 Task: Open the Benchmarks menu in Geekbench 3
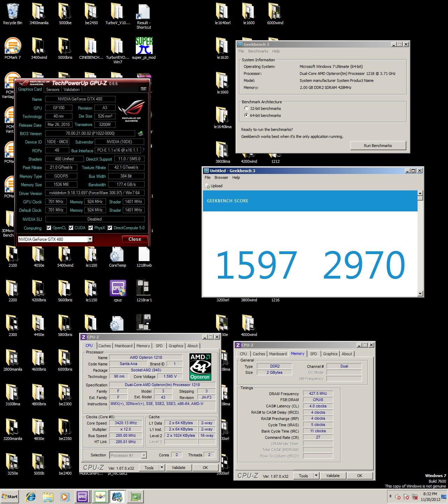point(258,51)
